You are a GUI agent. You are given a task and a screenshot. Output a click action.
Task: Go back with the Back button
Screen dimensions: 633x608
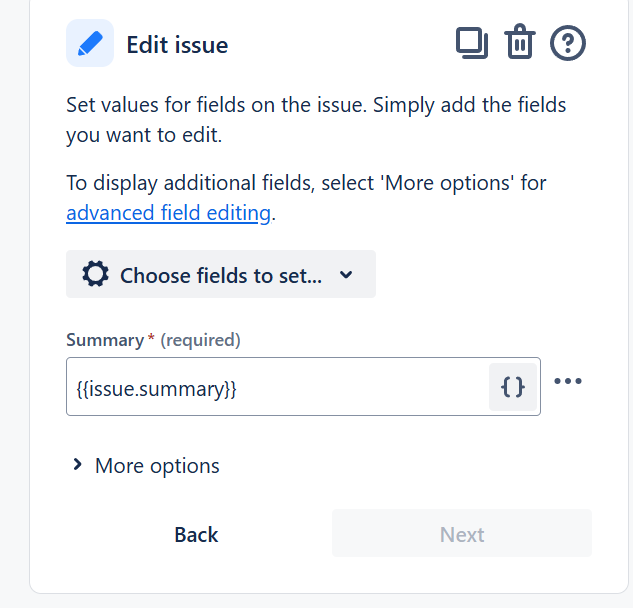pos(196,534)
